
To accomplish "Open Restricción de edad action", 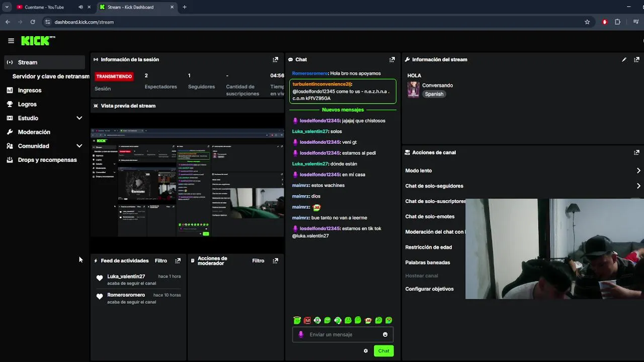I will [429, 247].
